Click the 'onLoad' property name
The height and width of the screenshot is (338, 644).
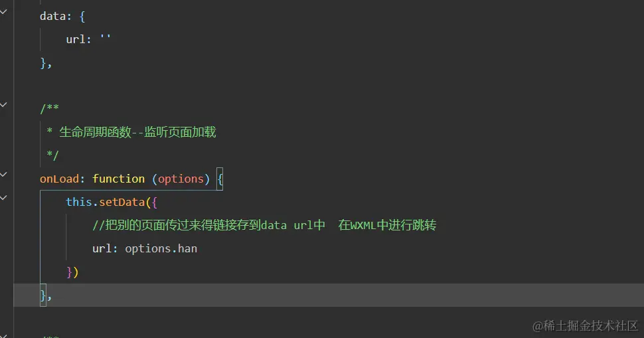pyautogui.click(x=60, y=179)
